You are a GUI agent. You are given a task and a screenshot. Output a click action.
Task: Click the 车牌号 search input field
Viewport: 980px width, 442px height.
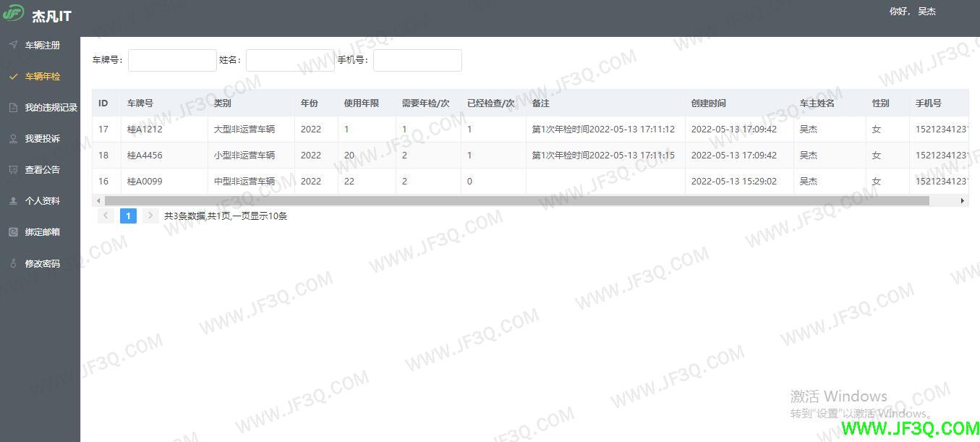coord(172,60)
